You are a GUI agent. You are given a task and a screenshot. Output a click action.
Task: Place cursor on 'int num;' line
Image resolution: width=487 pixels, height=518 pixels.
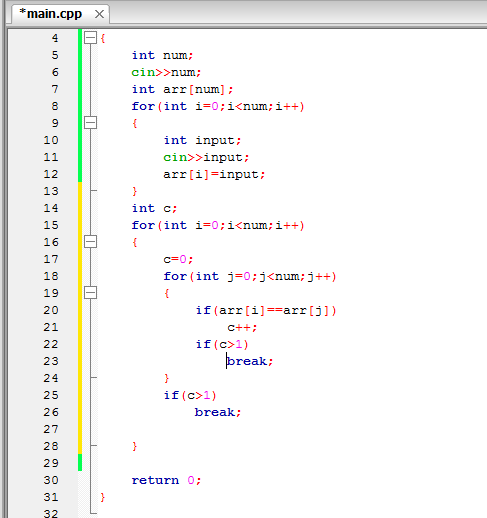(162, 55)
